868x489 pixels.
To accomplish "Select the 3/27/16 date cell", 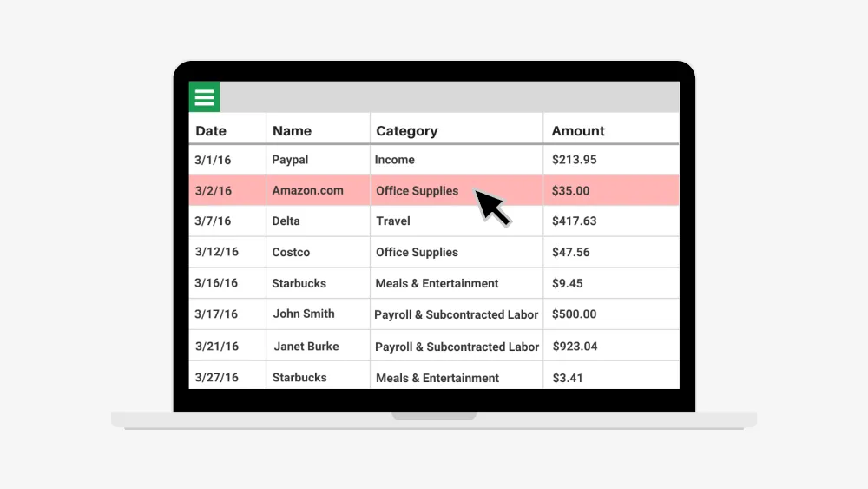I will tap(216, 378).
